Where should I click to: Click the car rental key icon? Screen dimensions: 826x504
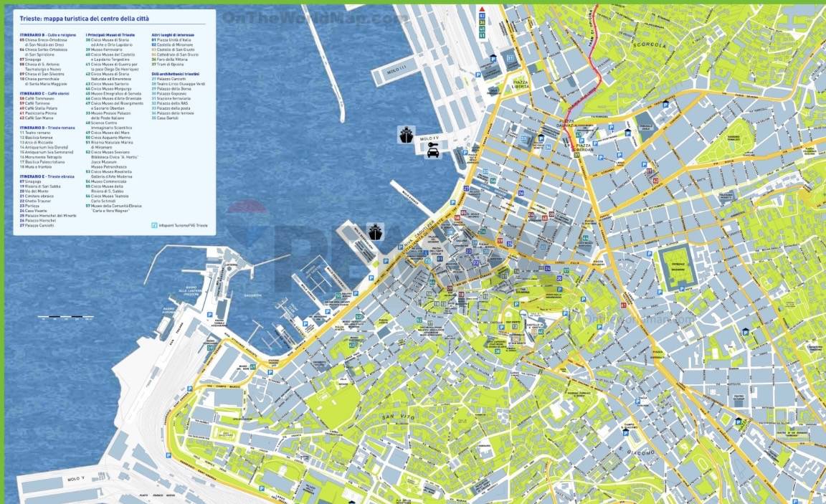point(434,151)
